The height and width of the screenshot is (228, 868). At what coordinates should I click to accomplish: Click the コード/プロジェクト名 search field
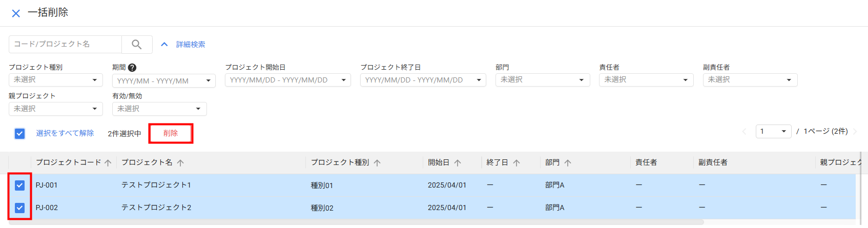tap(65, 45)
